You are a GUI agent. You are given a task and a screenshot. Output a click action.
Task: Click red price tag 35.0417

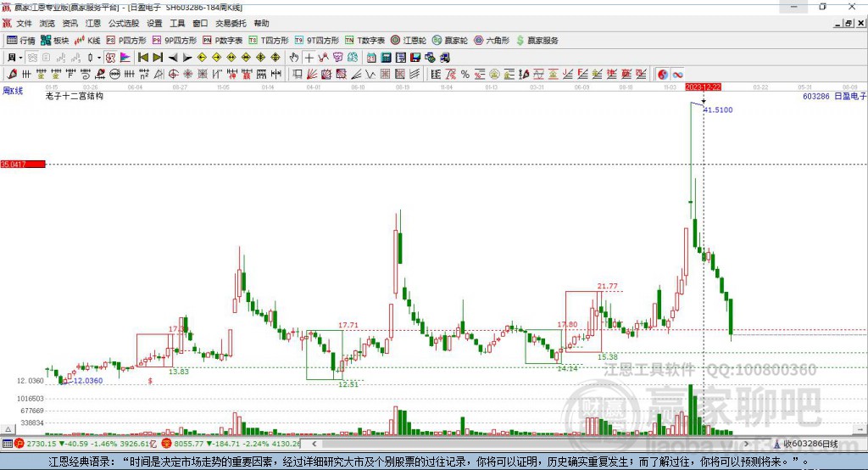pyautogui.click(x=23, y=164)
